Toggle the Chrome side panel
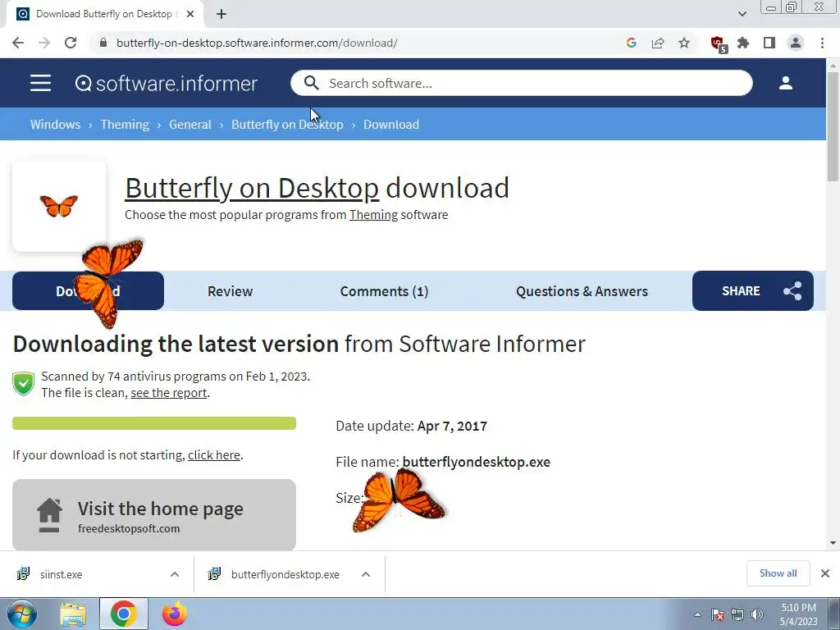The width and height of the screenshot is (840, 630). tap(769, 43)
